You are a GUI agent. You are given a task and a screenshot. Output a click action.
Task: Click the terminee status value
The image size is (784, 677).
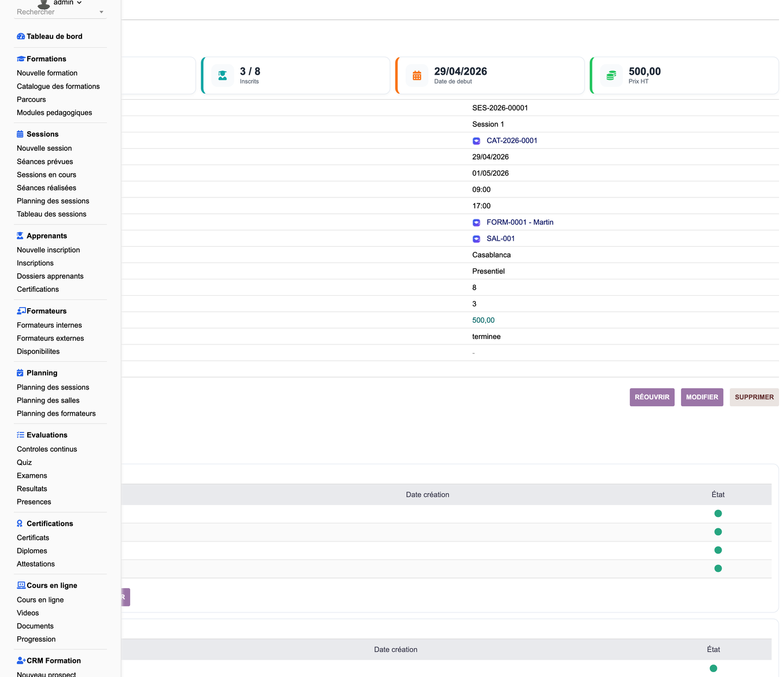coord(487,336)
